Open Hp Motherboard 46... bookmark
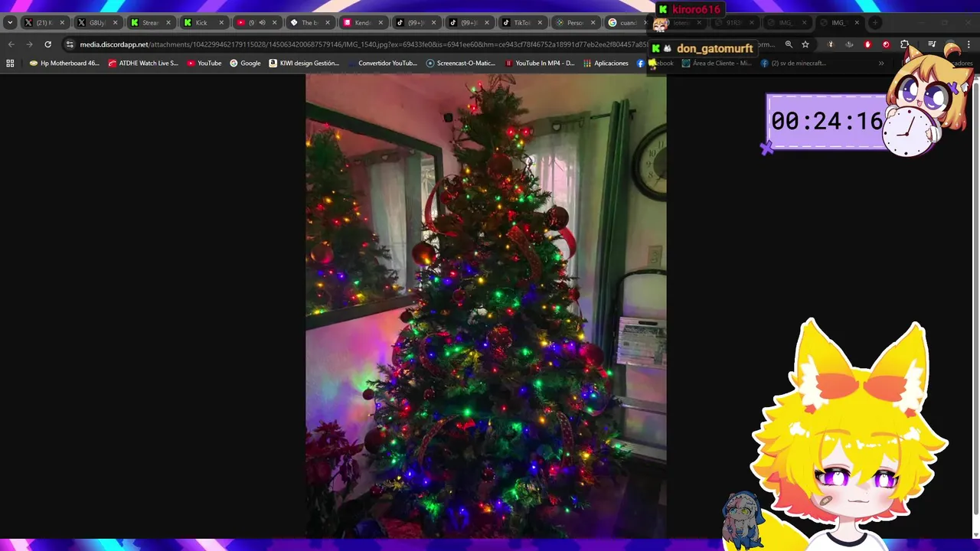The height and width of the screenshot is (551, 980). coord(64,64)
